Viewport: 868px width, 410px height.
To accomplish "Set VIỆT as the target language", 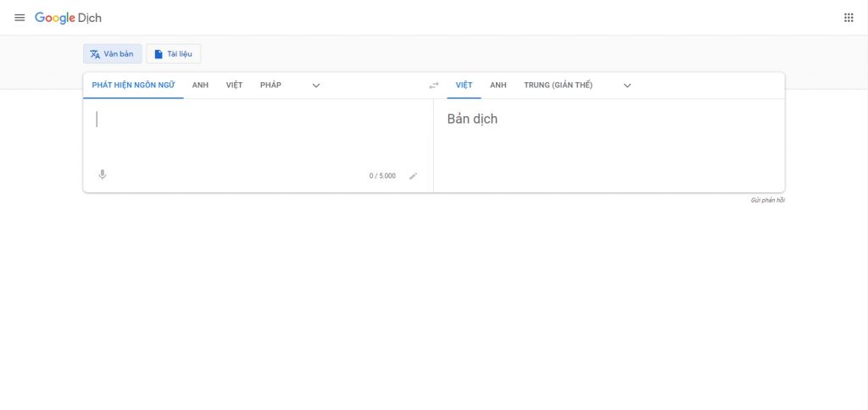I will pyautogui.click(x=464, y=86).
